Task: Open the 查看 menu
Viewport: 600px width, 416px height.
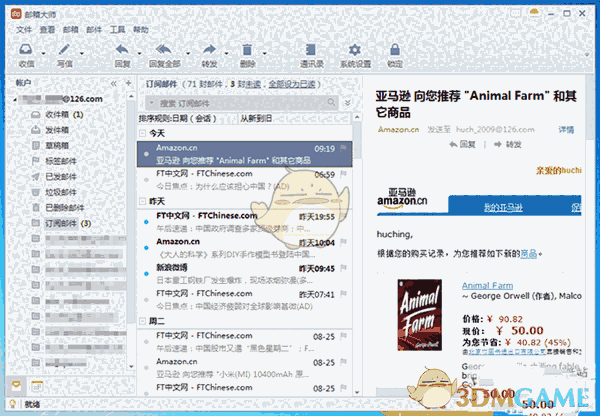Action: click(x=47, y=29)
